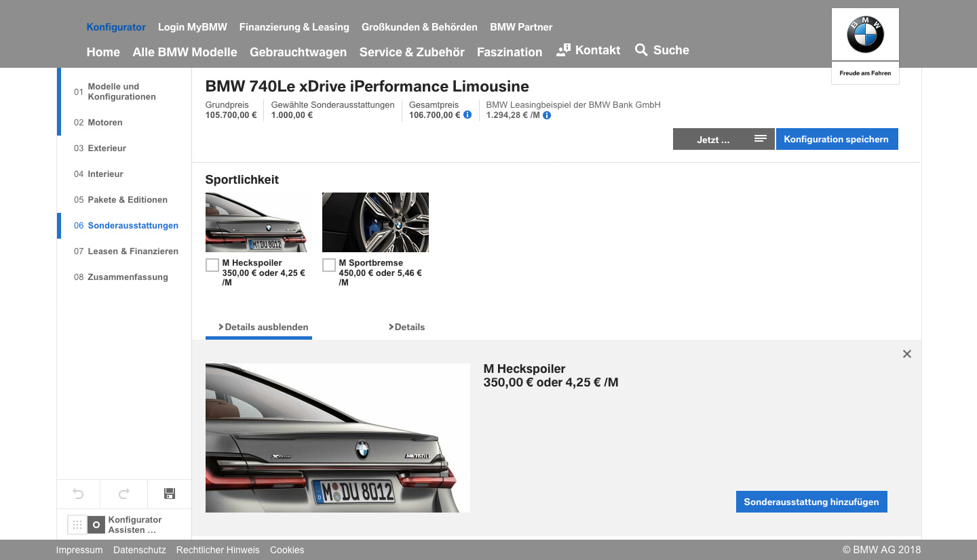Click the © BMW AG 2018 footer text
The width and height of the screenshot is (977, 560).
882,550
